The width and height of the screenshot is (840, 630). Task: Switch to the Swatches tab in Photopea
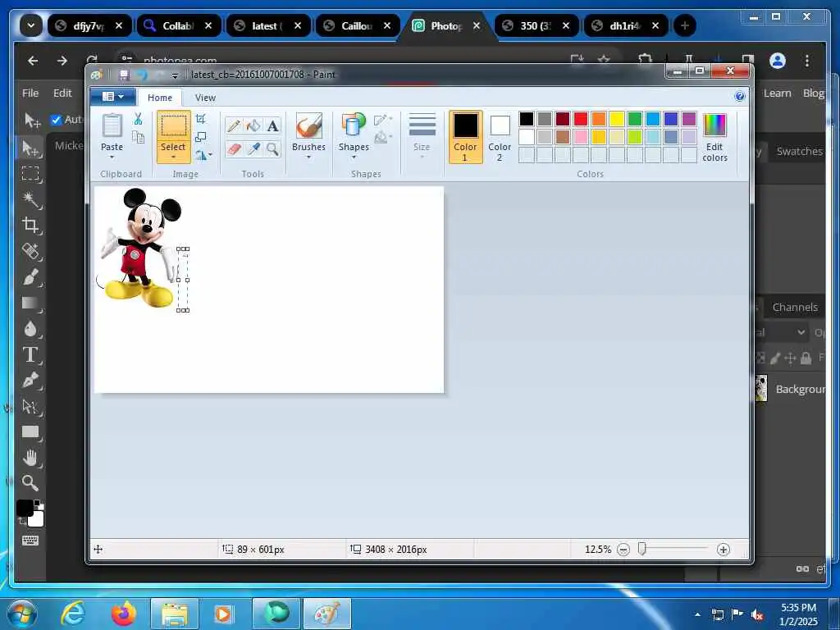(799, 151)
